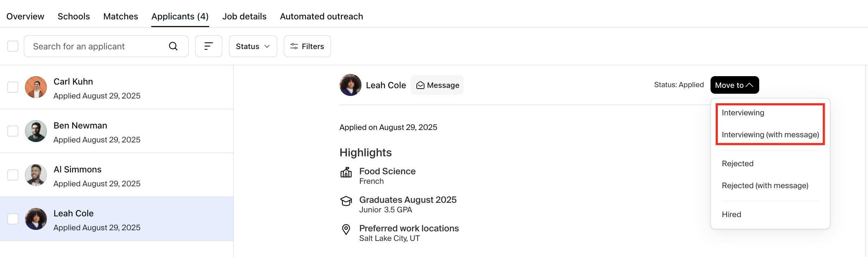Expand the Status dropdown
Screen dimensions: 868x257
click(x=253, y=46)
